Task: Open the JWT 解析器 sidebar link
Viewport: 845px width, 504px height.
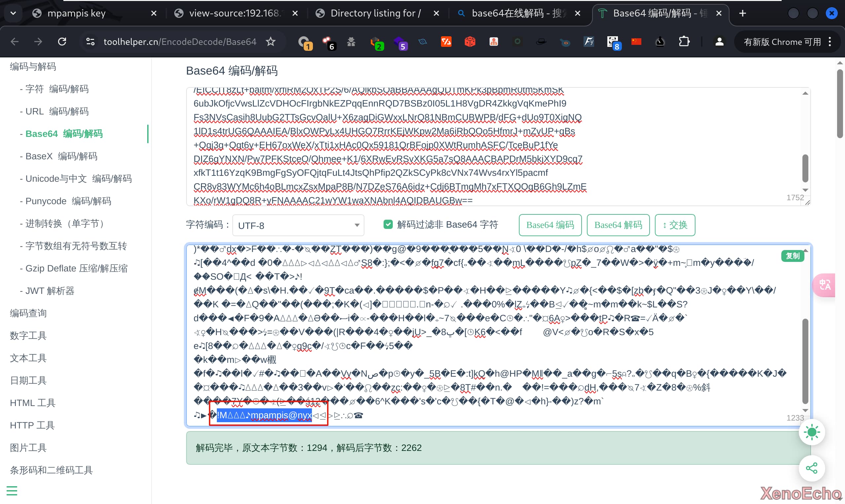Action: pyautogui.click(x=50, y=291)
